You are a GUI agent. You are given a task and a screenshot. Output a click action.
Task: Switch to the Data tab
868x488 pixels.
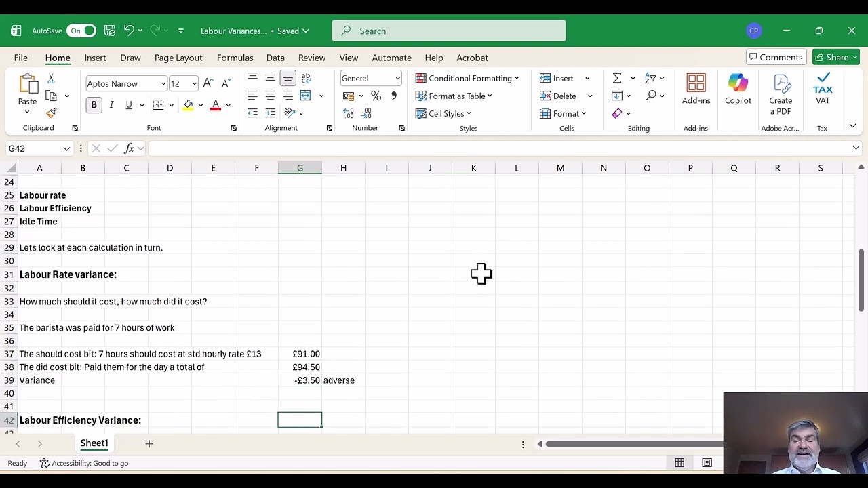[x=275, y=58]
